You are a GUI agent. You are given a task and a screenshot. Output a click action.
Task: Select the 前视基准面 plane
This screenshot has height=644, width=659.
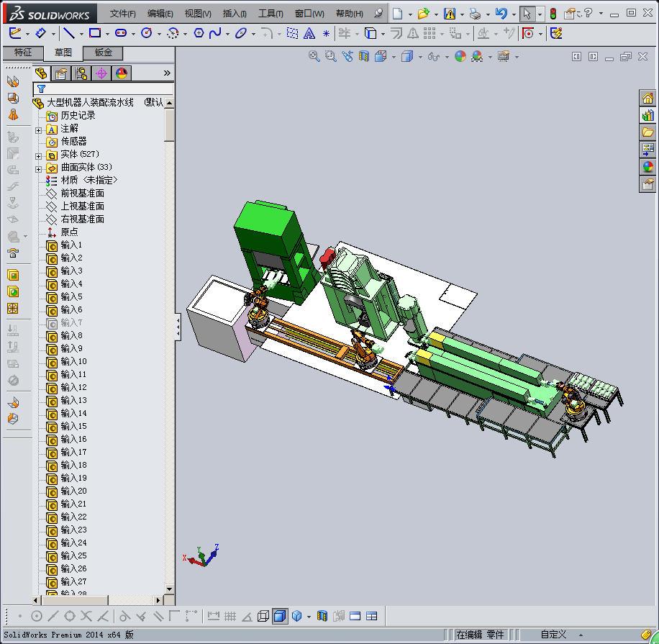tap(82, 193)
